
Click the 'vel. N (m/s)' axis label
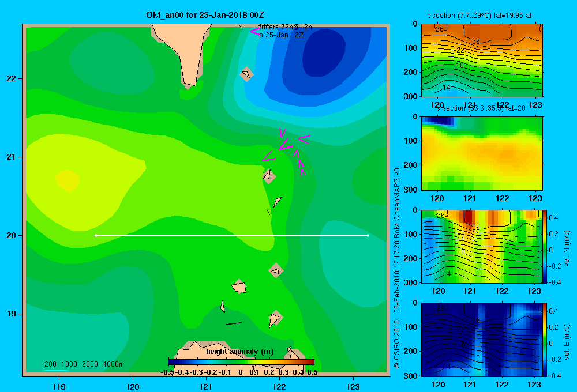567,248
